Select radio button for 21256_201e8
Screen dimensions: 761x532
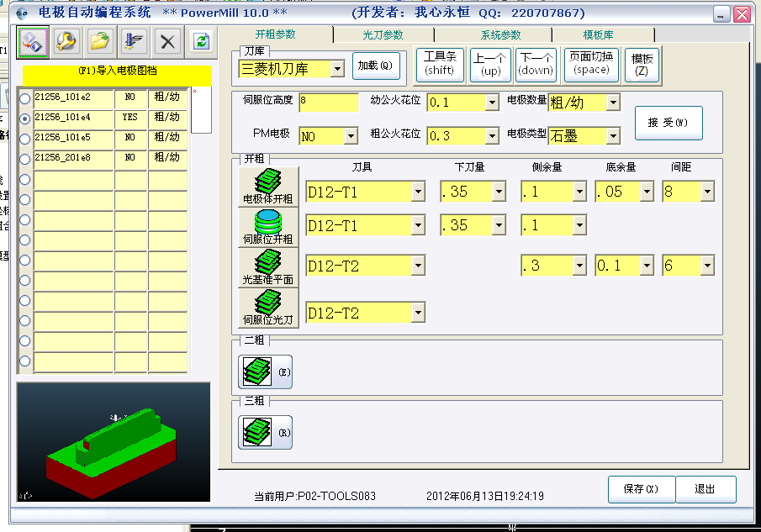[x=24, y=159]
